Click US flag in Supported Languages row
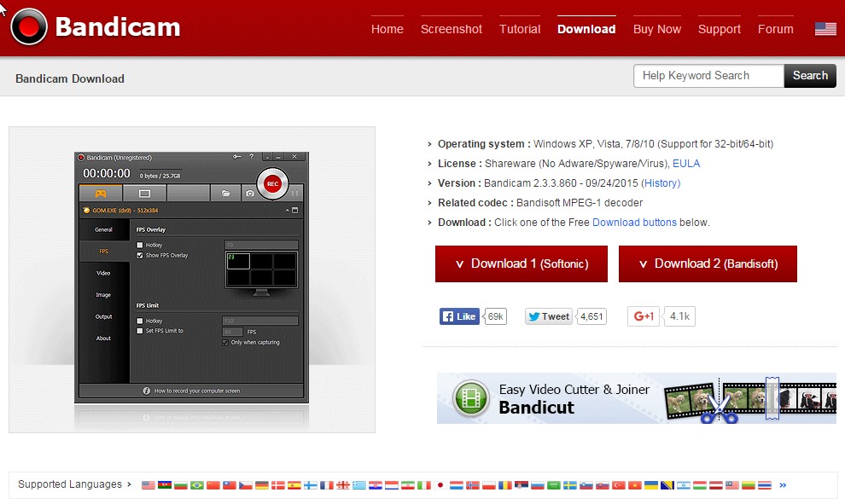Image resolution: width=845 pixels, height=504 pixels. (x=149, y=485)
